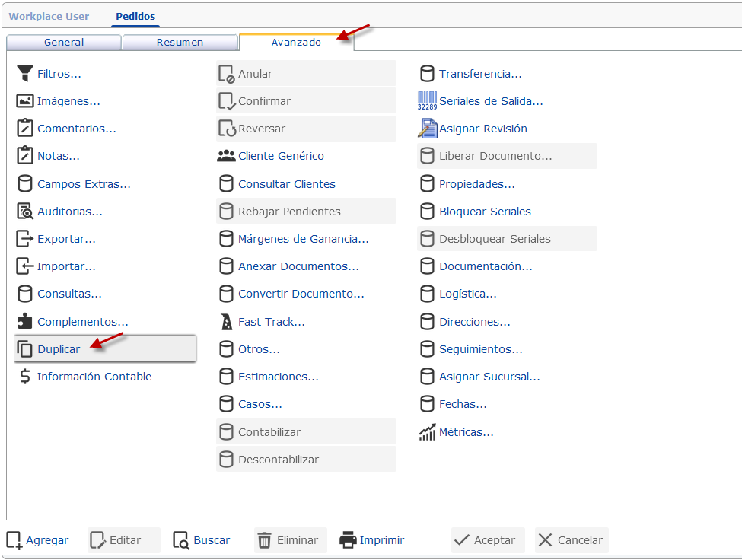Screen dimensions: 742x560
Task: Click the Contabilizar button
Action: click(x=306, y=431)
